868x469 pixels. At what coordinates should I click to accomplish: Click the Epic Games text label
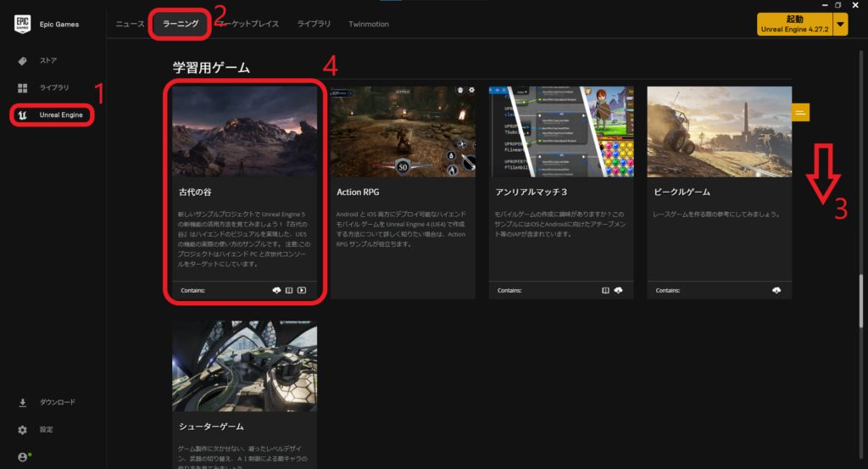[x=59, y=25]
